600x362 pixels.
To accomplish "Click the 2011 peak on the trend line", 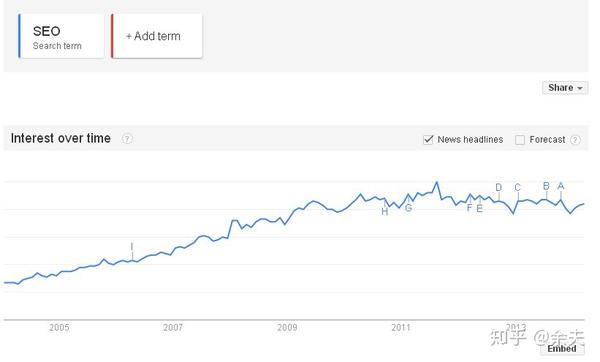I will [437, 183].
